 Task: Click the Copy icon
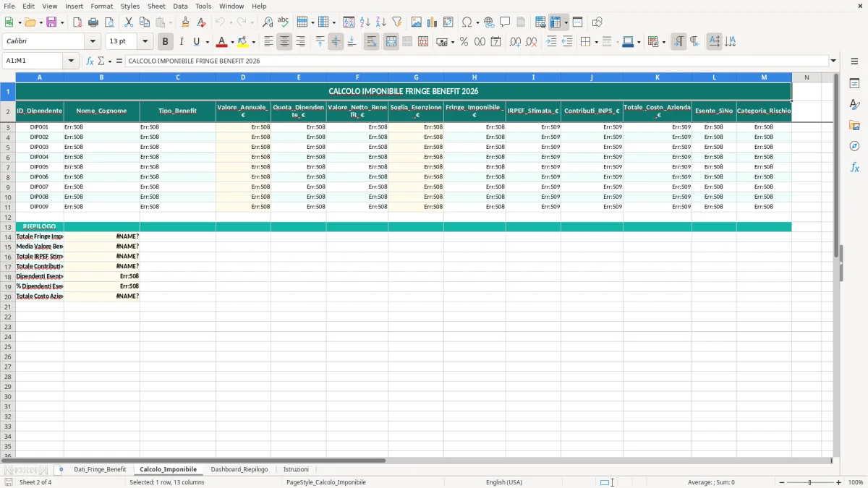(x=145, y=22)
